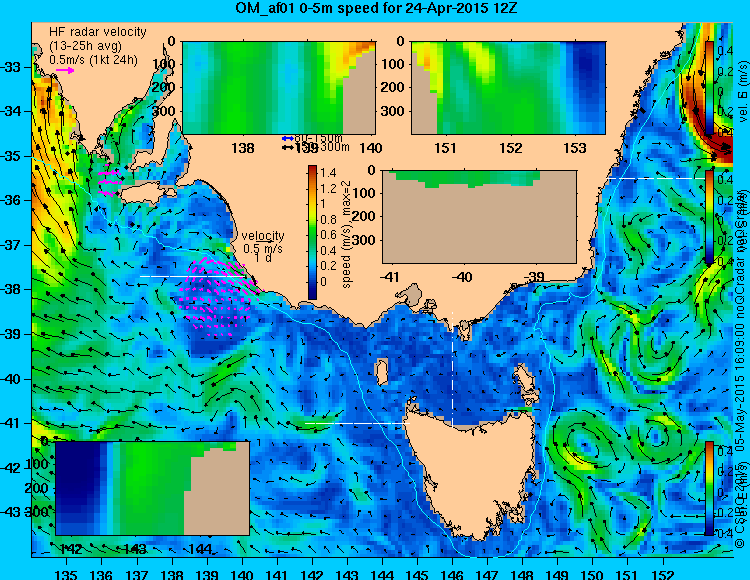Image resolution: width=750 pixels, height=580 pixels.
Task: Click the -37 latitude axis label
Action: coord(11,245)
